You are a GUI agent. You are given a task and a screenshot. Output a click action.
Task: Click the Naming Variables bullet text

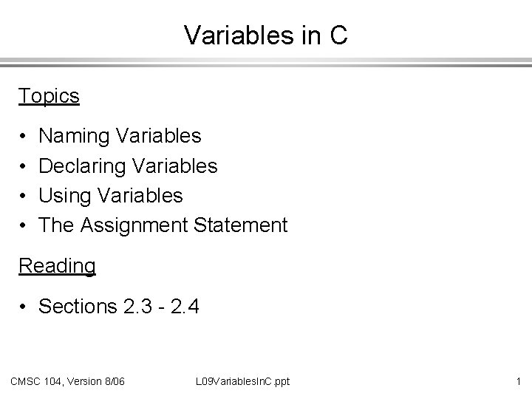point(120,136)
